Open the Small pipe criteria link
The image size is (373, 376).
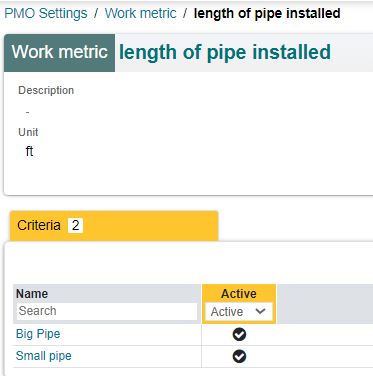coord(44,356)
